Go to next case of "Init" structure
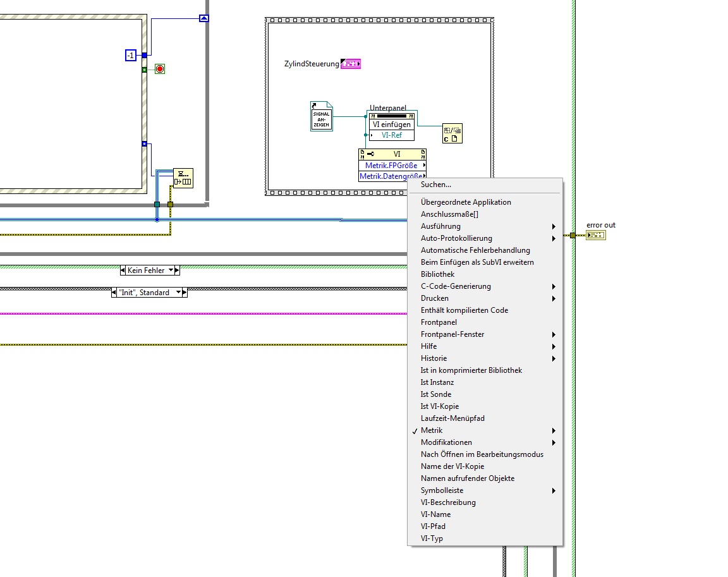This screenshot has height=577, width=728. point(185,293)
